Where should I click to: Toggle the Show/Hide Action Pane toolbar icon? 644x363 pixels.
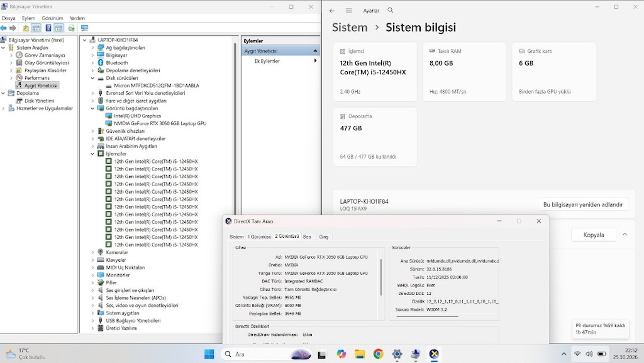click(x=58, y=28)
